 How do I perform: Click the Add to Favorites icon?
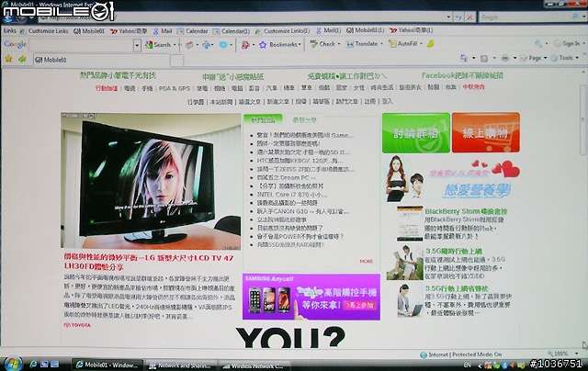(x=22, y=59)
